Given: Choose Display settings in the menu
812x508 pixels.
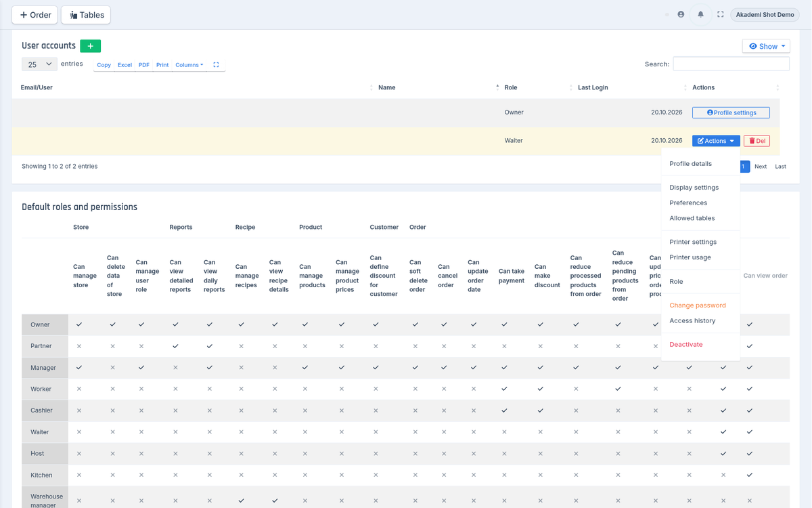Looking at the screenshot, I should (x=694, y=188).
